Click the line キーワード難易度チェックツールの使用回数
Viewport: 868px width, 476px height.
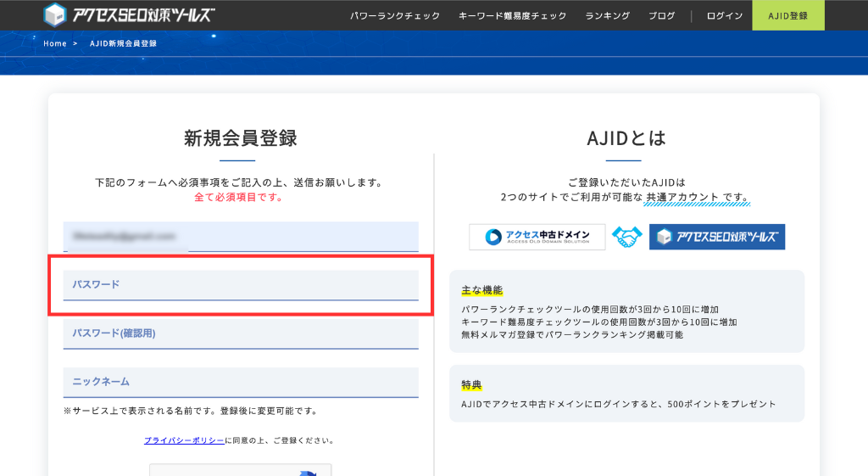599,322
